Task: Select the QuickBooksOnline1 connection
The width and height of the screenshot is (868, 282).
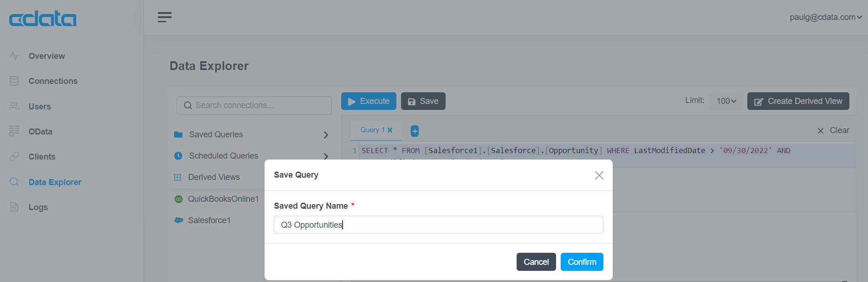Action: [223, 199]
